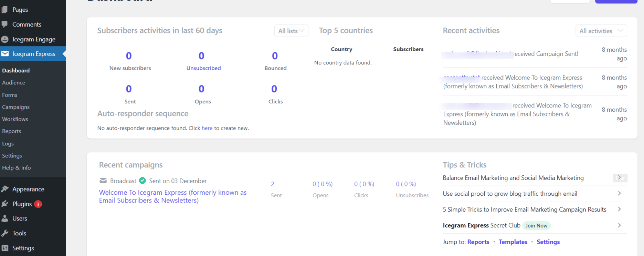Open the Comments menu item
644x256 pixels.
click(27, 24)
